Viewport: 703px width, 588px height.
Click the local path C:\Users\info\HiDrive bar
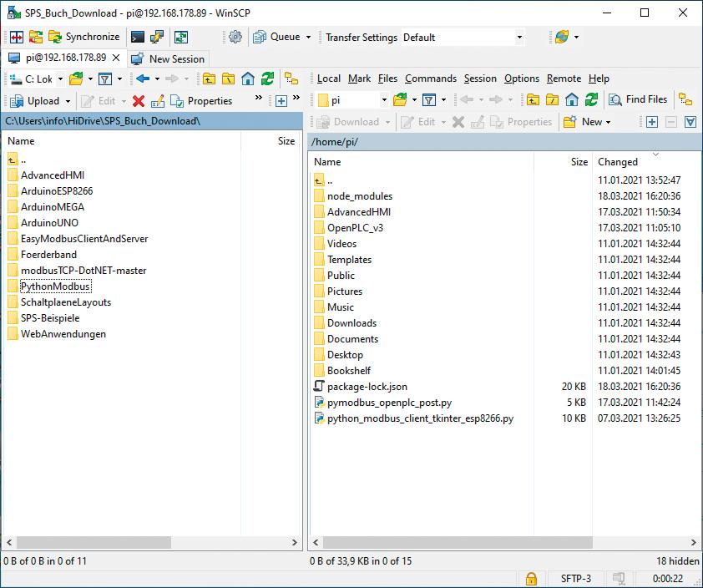(152, 121)
